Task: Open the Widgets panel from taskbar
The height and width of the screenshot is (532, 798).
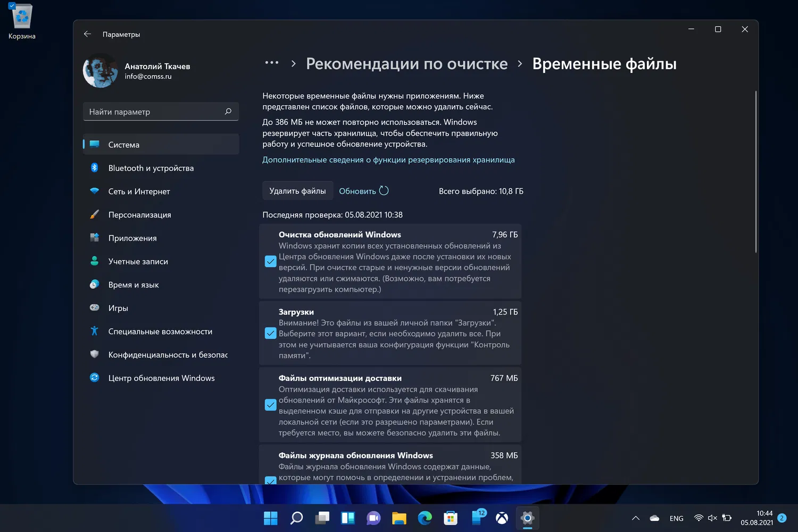Action: [348, 518]
